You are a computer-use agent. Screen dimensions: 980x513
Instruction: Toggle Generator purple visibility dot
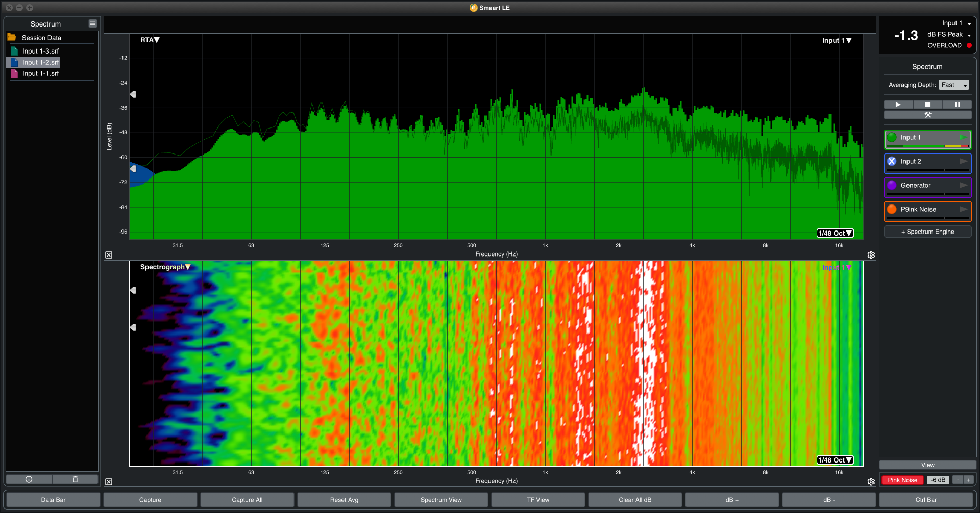point(892,185)
